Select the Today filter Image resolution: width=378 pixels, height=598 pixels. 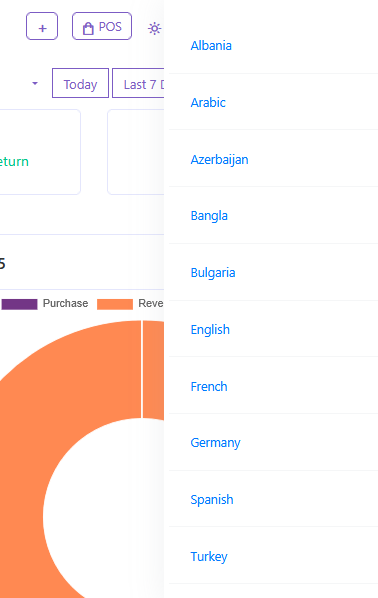(80, 83)
